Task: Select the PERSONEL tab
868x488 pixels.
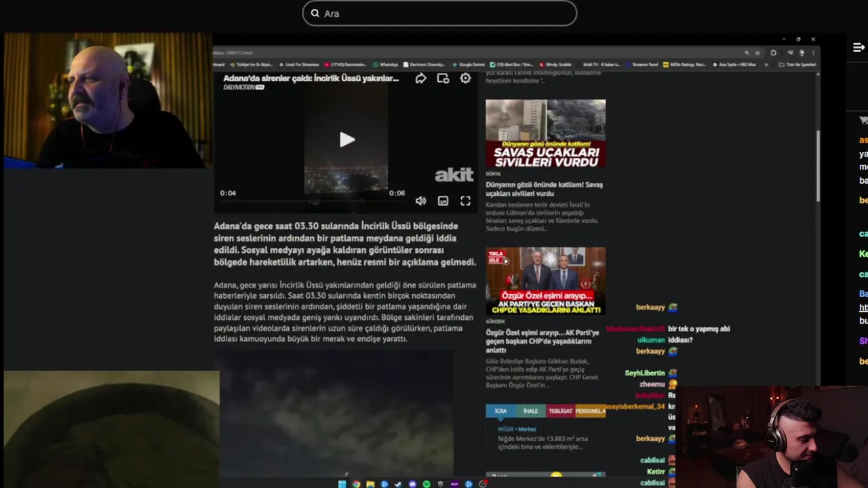Action: point(590,411)
